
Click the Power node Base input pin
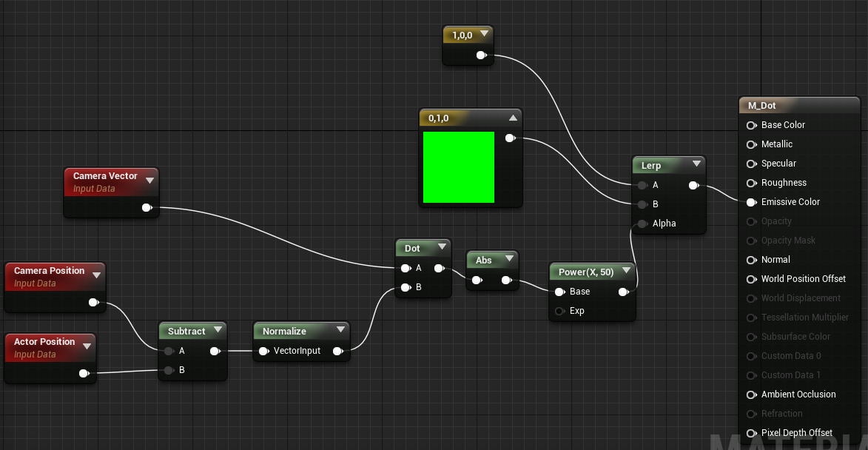(560, 292)
